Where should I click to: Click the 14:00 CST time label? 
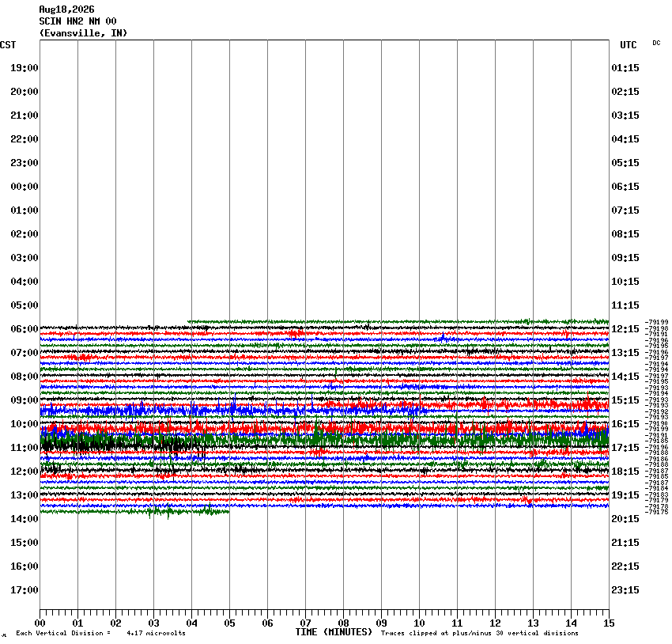(x=25, y=519)
